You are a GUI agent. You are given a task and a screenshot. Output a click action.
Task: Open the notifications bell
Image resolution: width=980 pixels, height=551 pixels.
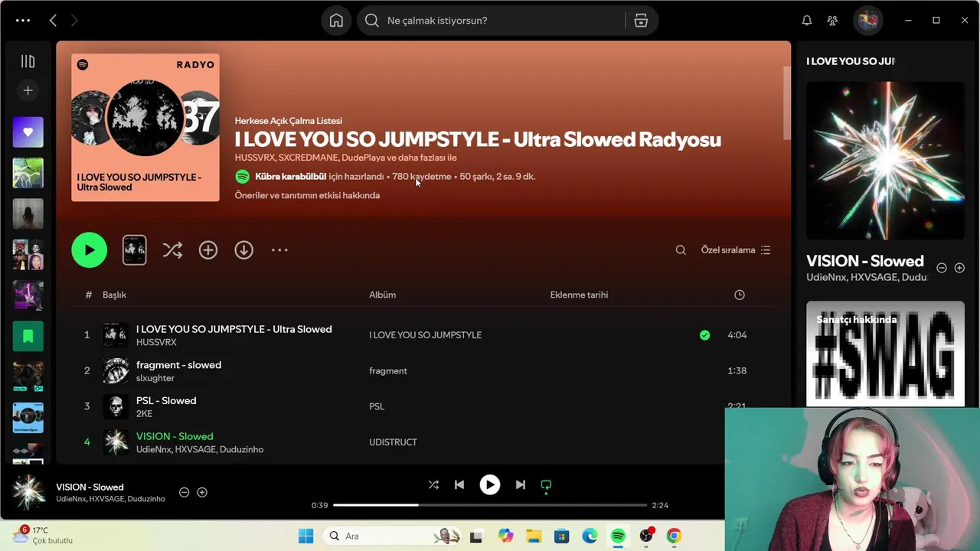(806, 21)
